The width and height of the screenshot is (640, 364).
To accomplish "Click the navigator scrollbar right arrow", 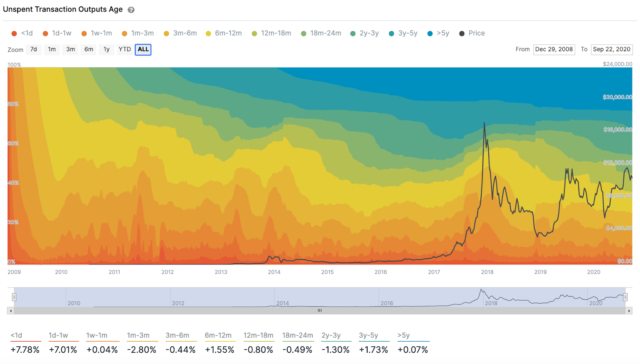I will tap(629, 311).
